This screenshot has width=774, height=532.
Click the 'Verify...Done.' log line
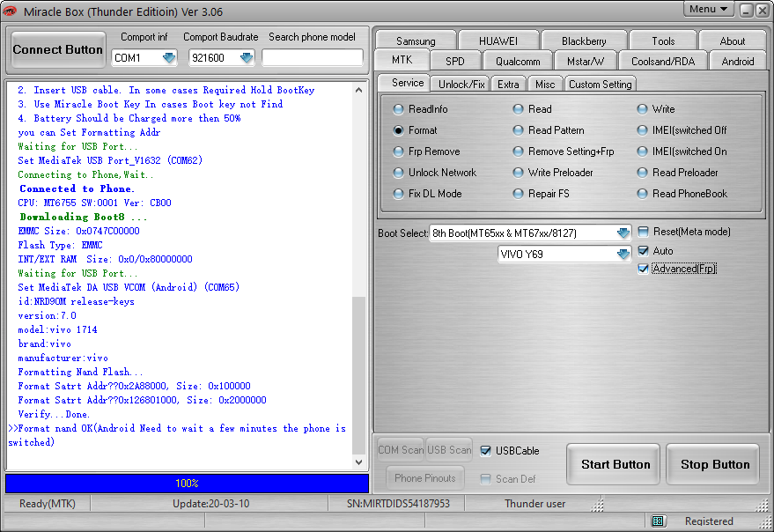pos(54,414)
